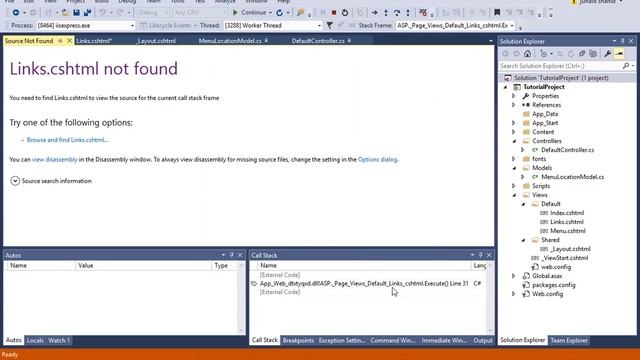The height and width of the screenshot is (360, 640).
Task: Stop debugging with the red square icon
Action: click(x=334, y=13)
